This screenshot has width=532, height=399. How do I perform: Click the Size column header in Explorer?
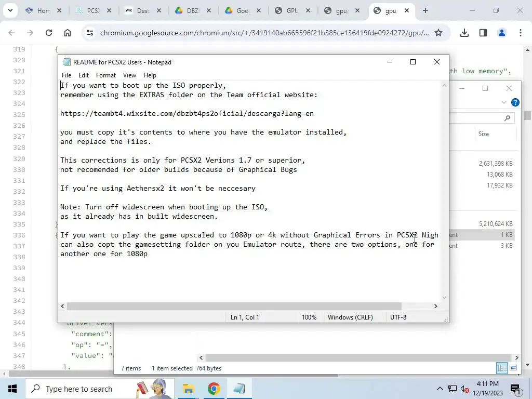click(x=484, y=134)
